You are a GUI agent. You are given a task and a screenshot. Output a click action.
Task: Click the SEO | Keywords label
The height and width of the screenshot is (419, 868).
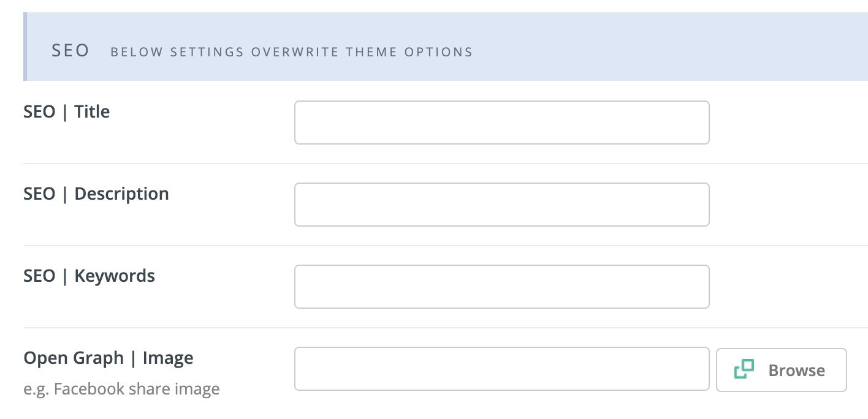pyautogui.click(x=89, y=276)
